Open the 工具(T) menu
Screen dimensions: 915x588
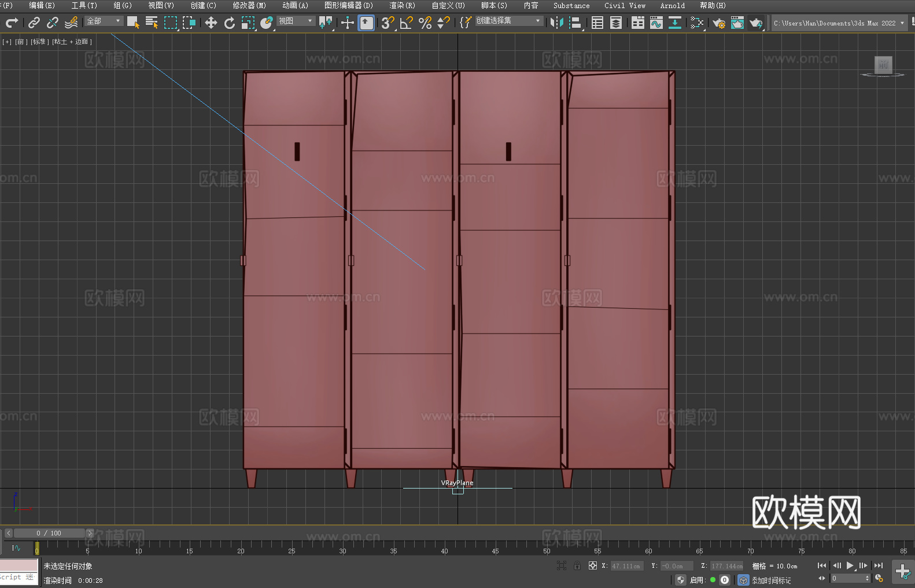point(84,5)
